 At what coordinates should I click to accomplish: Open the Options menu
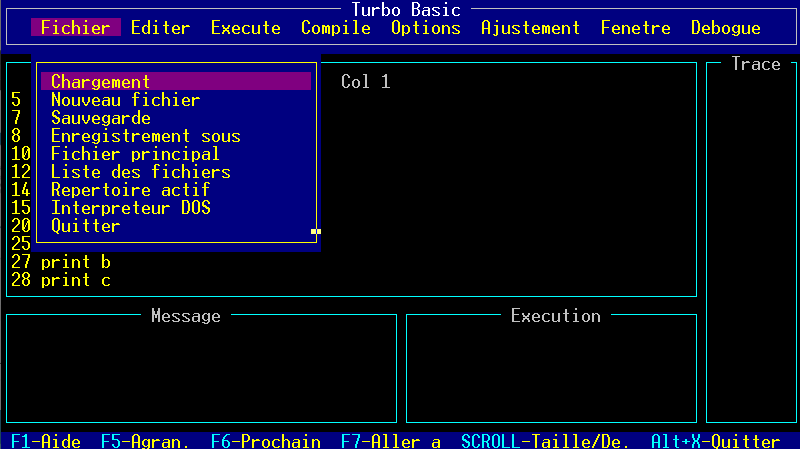coord(426,28)
